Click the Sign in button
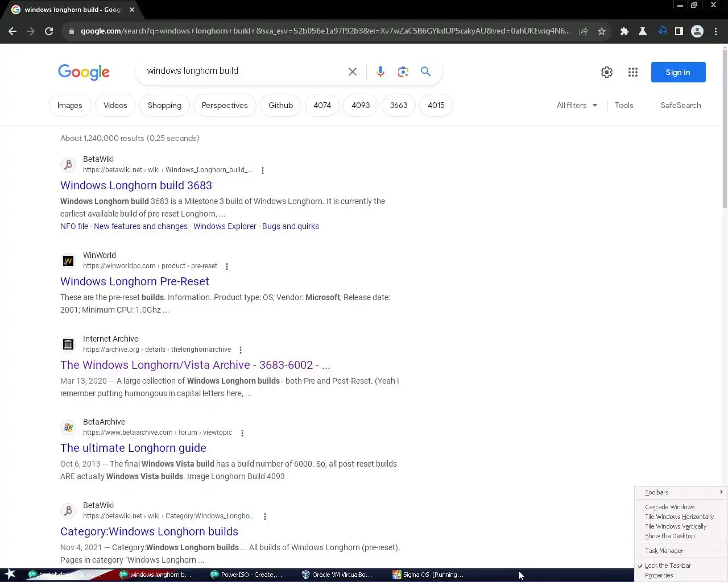Viewport: 728px width, 582px height. (678, 72)
